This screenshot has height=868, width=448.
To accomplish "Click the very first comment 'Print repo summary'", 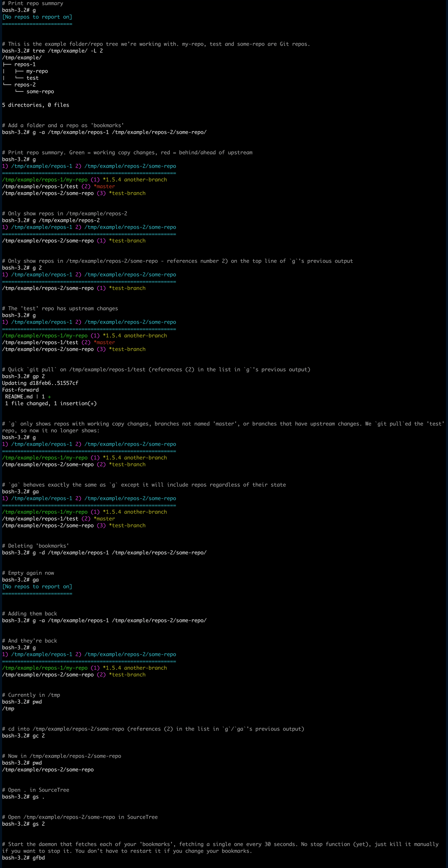I will pyautogui.click(x=32, y=3).
